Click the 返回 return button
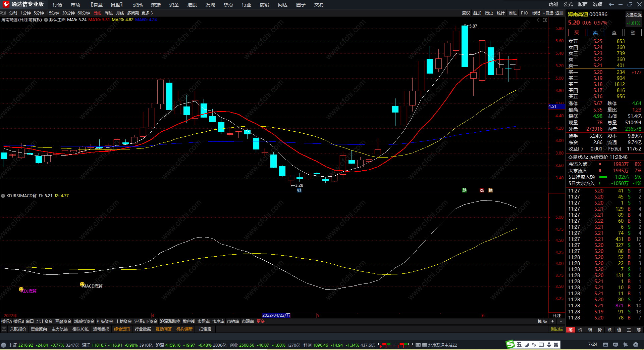This screenshot has width=644, height=350. [x=559, y=13]
